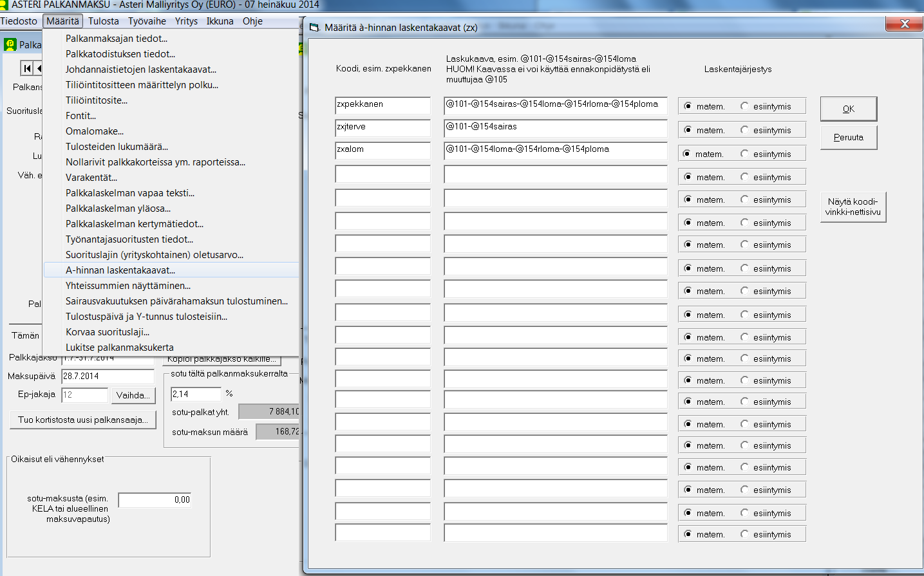Screen dimensions: 924x576
Task: Choose Tulosteiden lukumäärä... menu entry
Action: pos(171,147)
